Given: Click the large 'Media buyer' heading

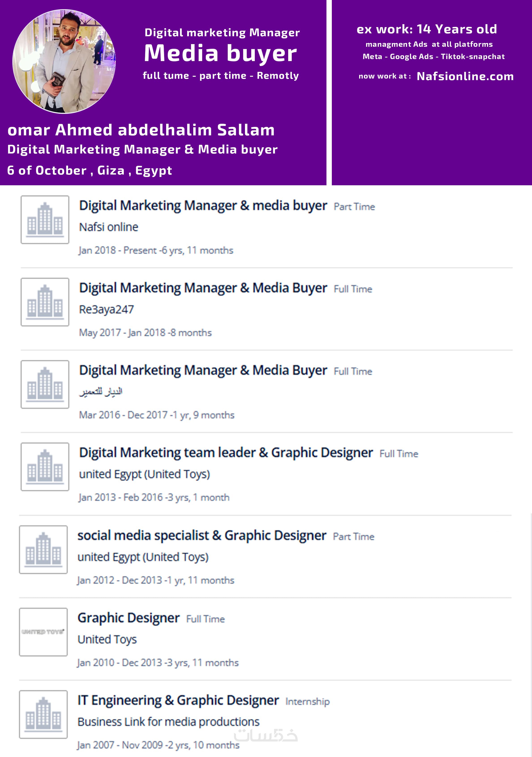Looking at the screenshot, I should click(x=220, y=53).
